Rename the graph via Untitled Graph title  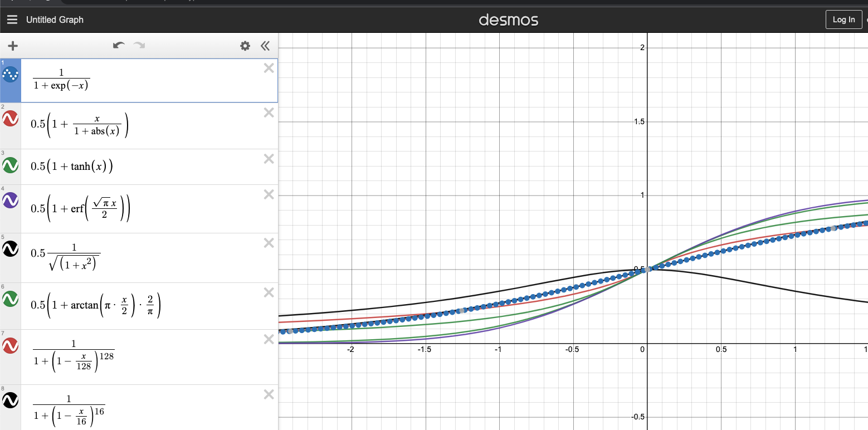click(55, 19)
